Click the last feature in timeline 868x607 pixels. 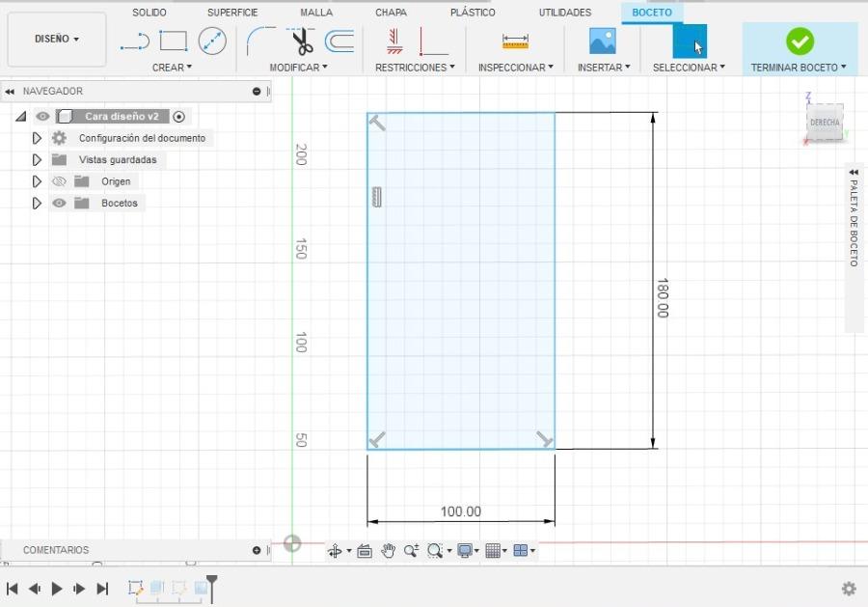coord(201,588)
